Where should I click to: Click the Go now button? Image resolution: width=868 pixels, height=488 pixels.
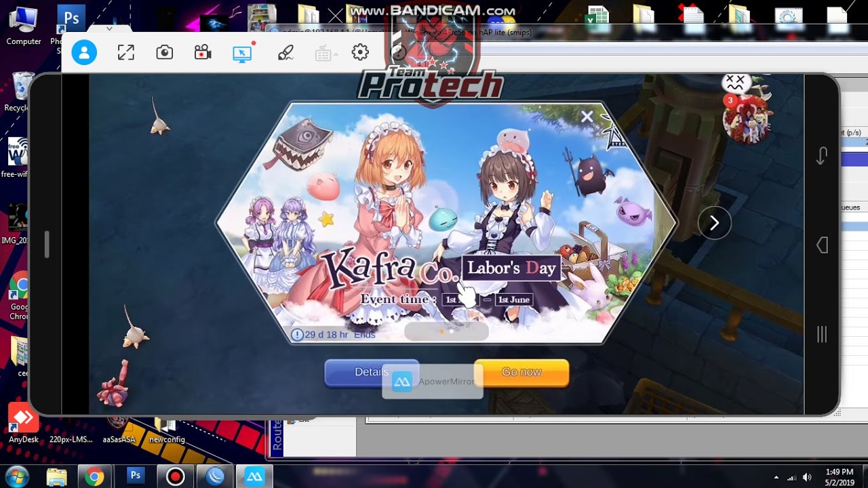[x=521, y=372]
